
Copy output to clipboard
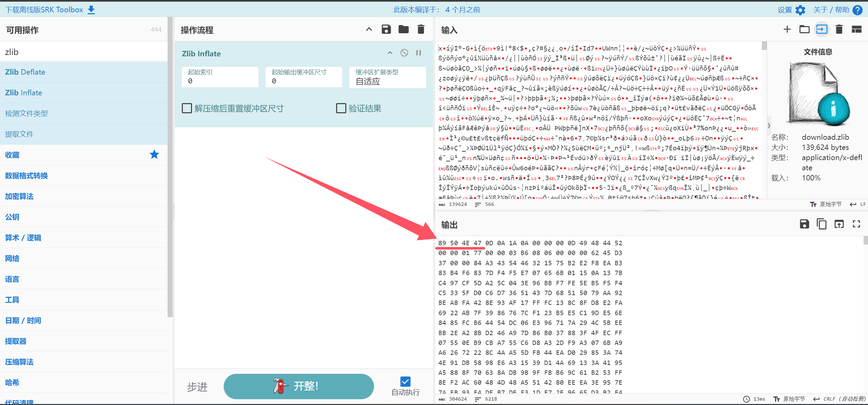click(x=822, y=224)
